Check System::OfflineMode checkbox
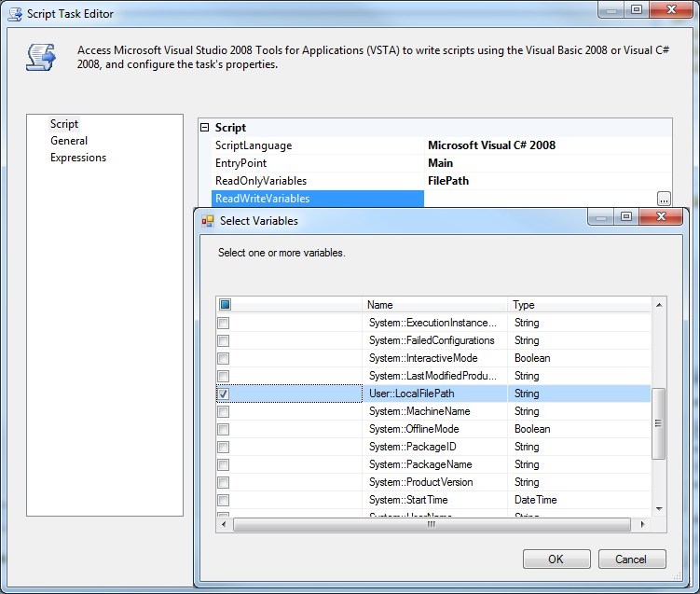700x594 pixels. 223,429
